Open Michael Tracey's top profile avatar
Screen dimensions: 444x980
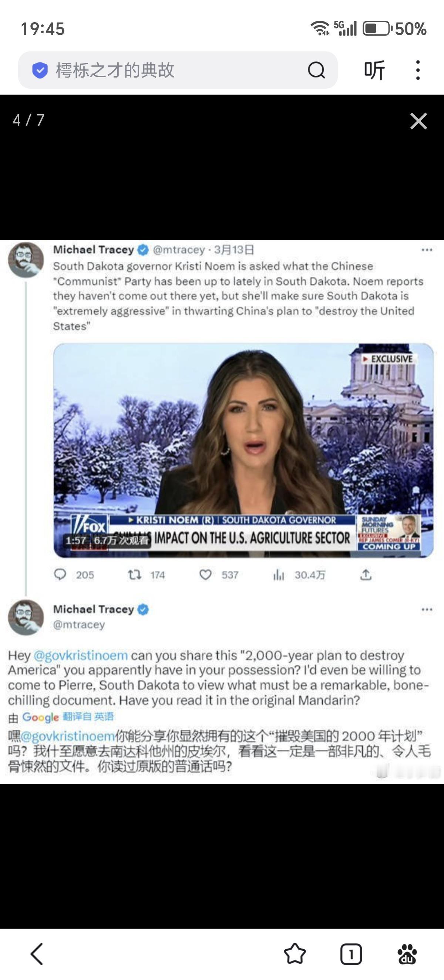(26, 260)
